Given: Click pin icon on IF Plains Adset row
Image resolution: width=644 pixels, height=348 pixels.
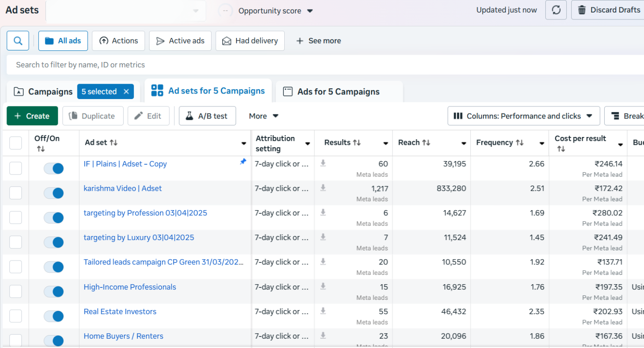Looking at the screenshot, I should pos(243,162).
